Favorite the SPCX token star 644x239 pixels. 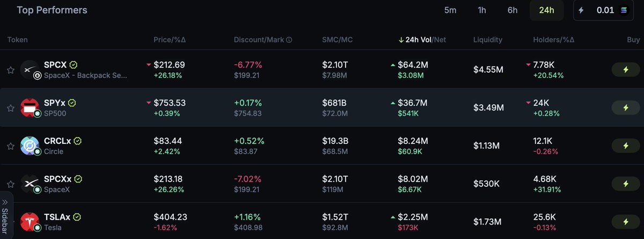pyautogui.click(x=10, y=70)
